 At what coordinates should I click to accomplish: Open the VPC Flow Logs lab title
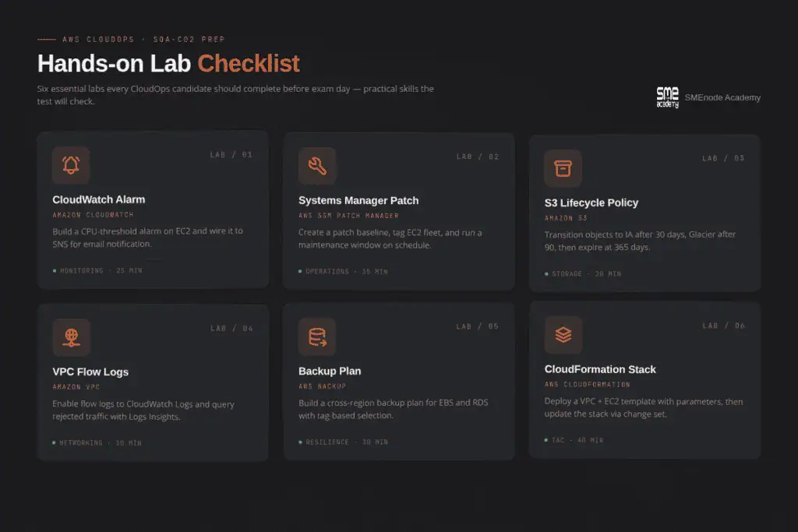(x=90, y=372)
